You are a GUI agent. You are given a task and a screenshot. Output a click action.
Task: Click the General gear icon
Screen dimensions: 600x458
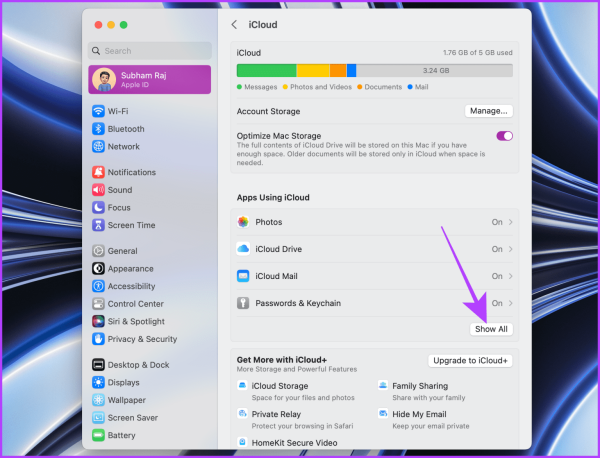pos(98,251)
